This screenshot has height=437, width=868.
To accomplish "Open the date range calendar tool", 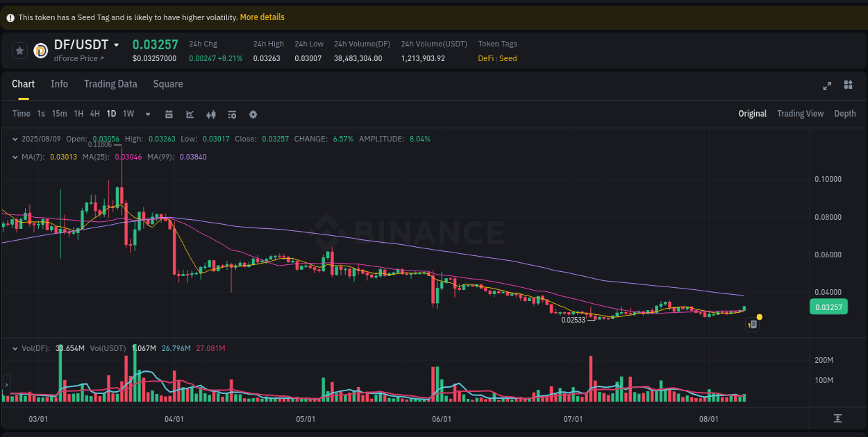I will 169,113.
